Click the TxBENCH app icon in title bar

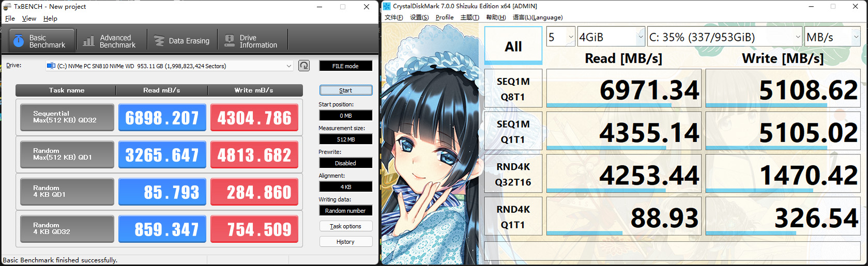tap(7, 7)
